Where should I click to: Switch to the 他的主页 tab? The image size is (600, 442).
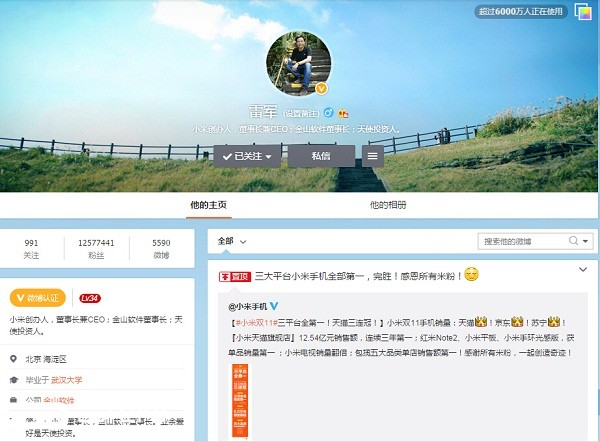pyautogui.click(x=209, y=205)
